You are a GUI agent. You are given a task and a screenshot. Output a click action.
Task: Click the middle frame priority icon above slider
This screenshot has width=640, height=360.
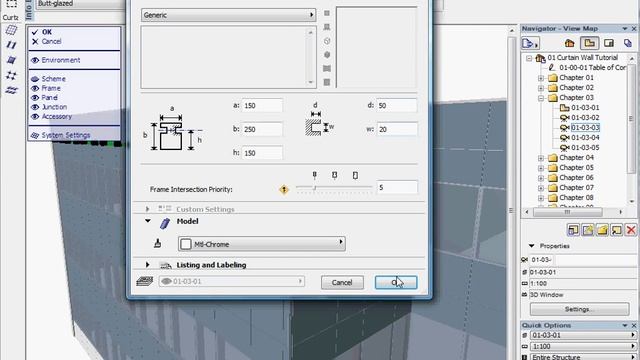[335, 175]
